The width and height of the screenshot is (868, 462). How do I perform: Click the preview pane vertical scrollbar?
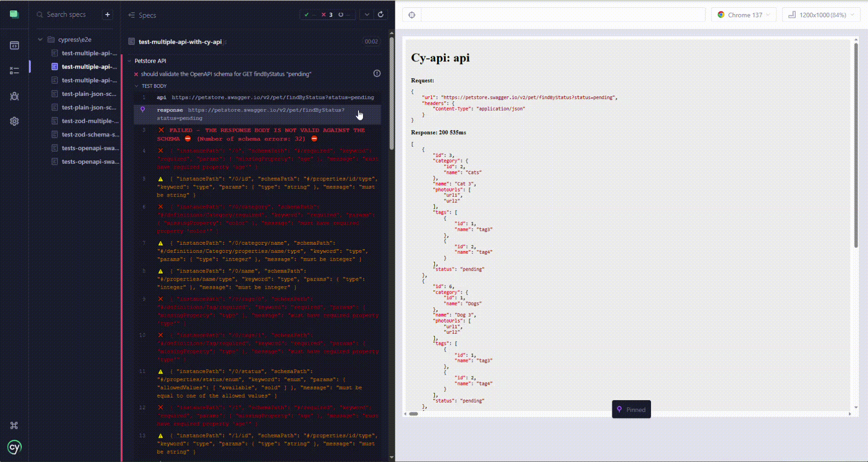[856, 146]
